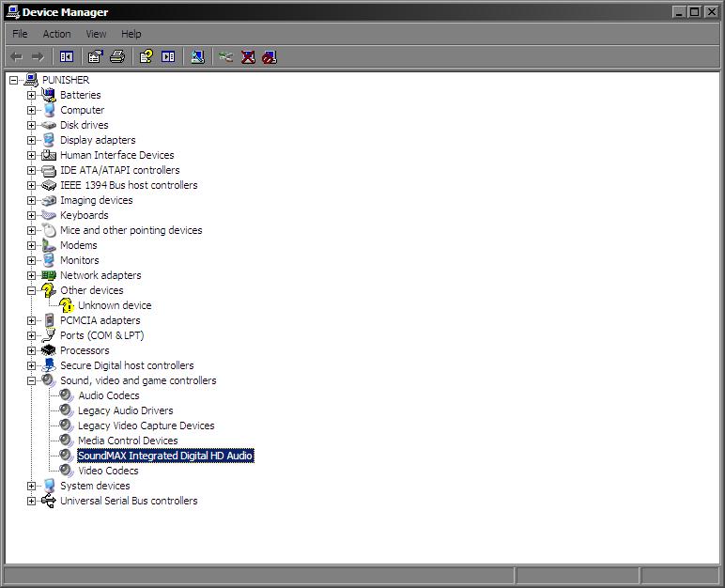The image size is (725, 588).
Task: Expand the Monitors node
Action: pyautogui.click(x=31, y=260)
